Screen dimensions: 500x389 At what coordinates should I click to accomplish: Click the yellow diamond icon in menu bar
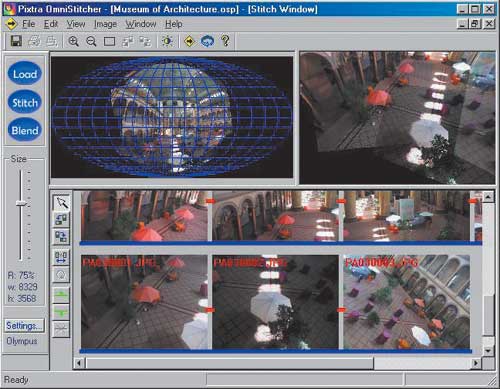click(x=11, y=24)
